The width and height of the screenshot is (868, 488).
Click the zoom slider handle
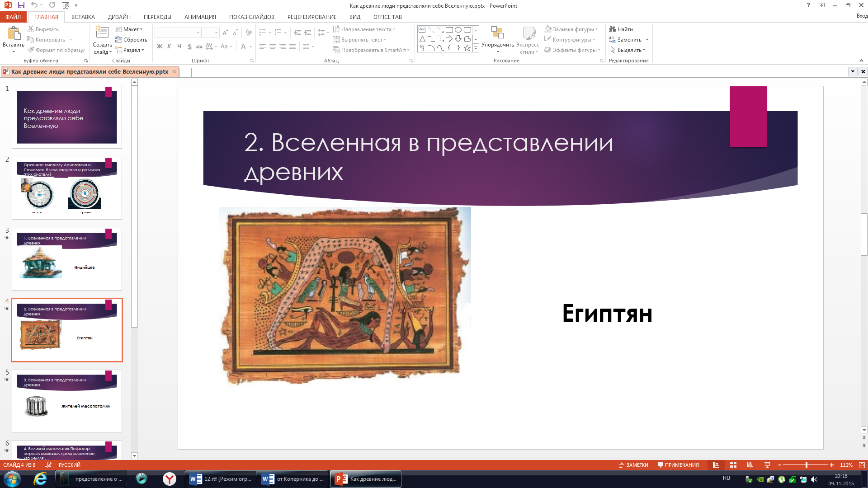coord(807,465)
